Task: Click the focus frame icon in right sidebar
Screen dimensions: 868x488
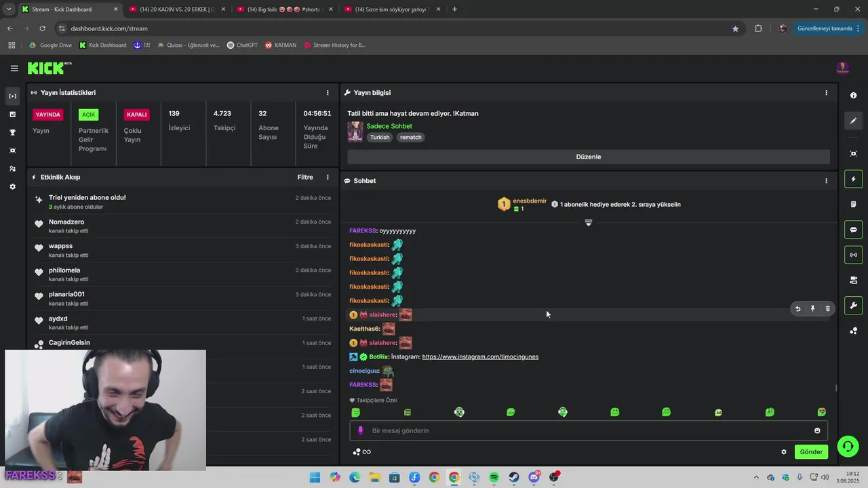Action: pos(853,154)
